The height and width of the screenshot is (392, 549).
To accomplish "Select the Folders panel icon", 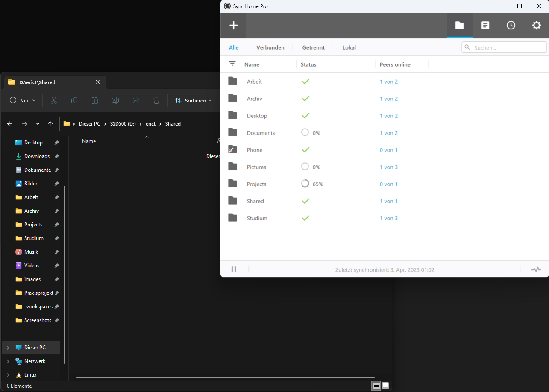I will tap(460, 25).
